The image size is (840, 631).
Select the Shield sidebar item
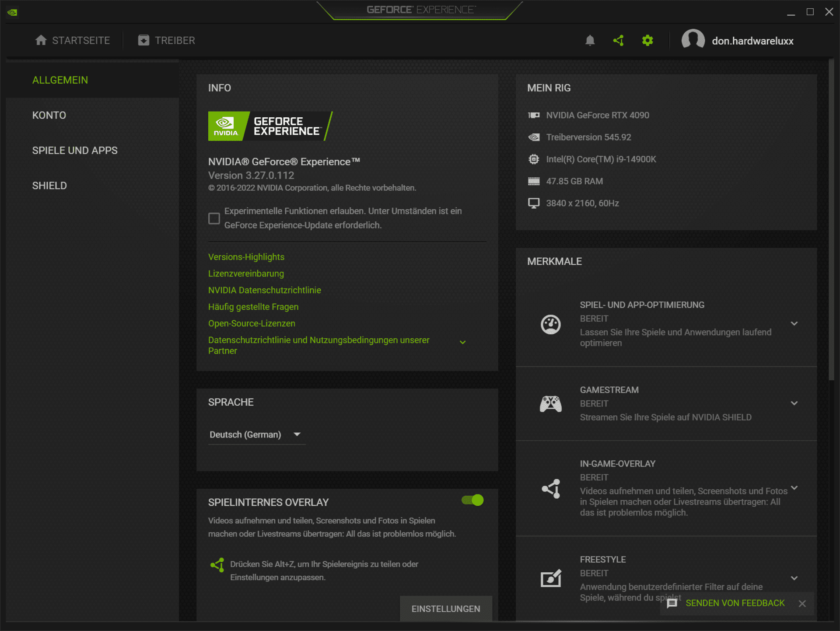(x=49, y=186)
